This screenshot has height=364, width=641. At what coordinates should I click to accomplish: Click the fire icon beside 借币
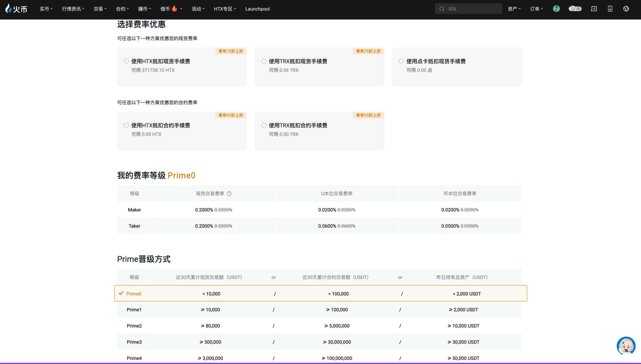point(174,9)
